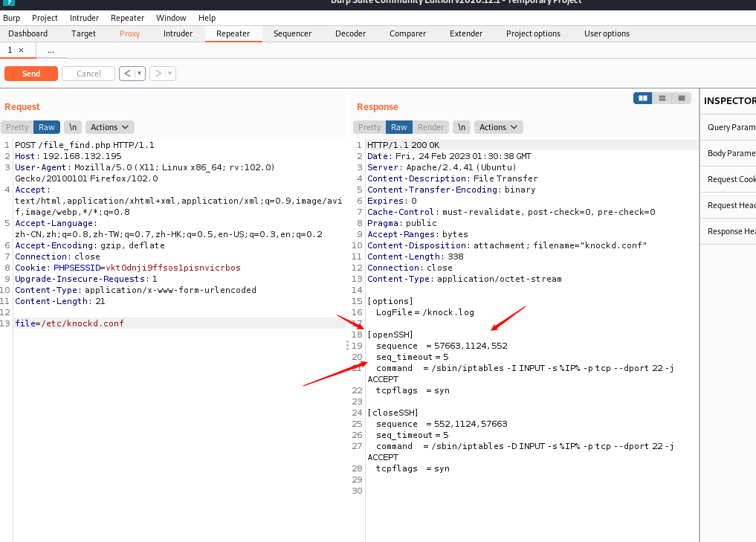Switch to the Dashboard tab
Image resolution: width=756 pixels, height=542 pixels.
tap(28, 33)
